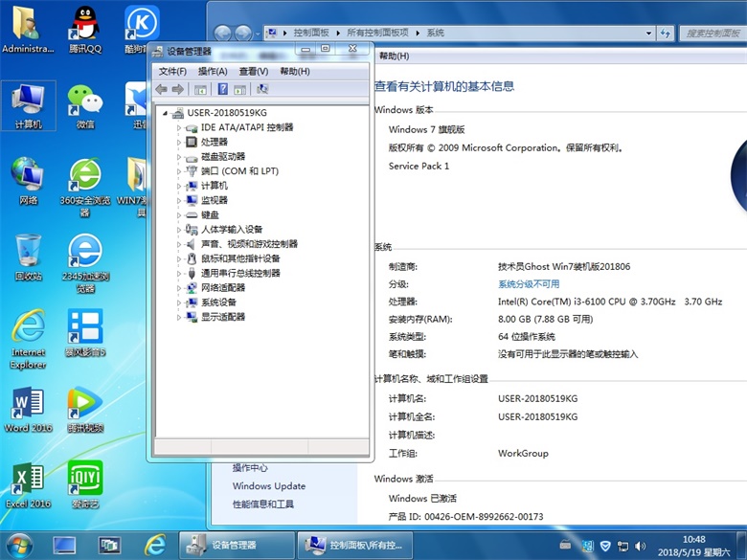The image size is (747, 560).
Task: Click Internet Explorer pinned on the taskbar
Action: pyautogui.click(x=155, y=546)
